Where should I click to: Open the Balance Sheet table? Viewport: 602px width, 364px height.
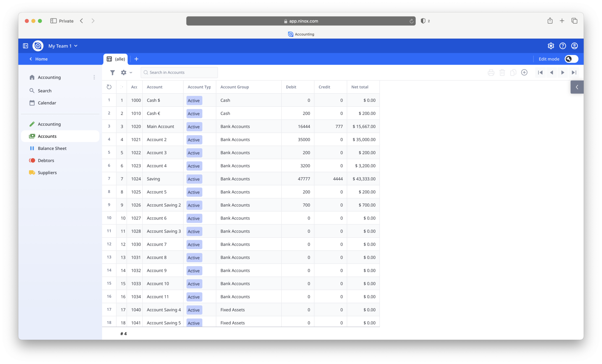[x=52, y=148]
